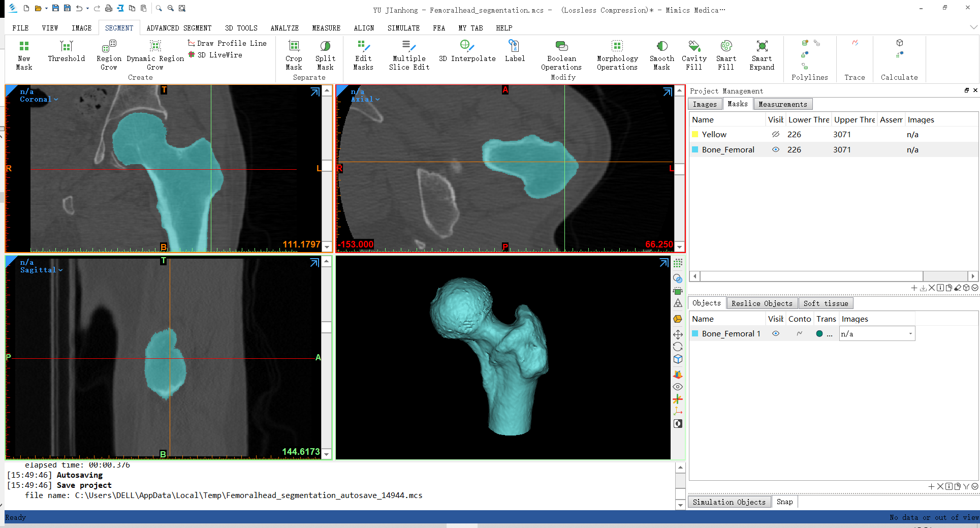980x528 pixels.
Task: Activate the Crop Mask tool
Action: pyautogui.click(x=294, y=55)
